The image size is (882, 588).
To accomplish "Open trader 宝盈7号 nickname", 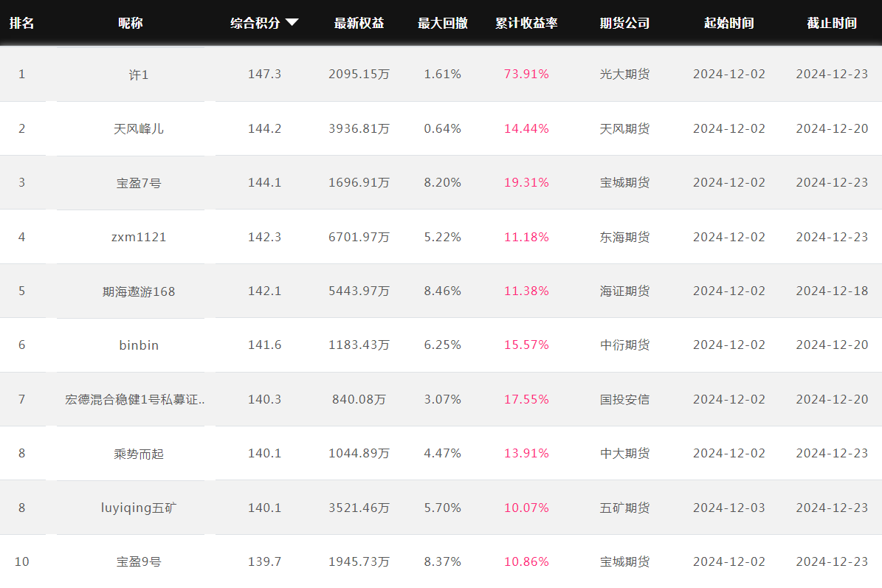I will click(x=138, y=183).
